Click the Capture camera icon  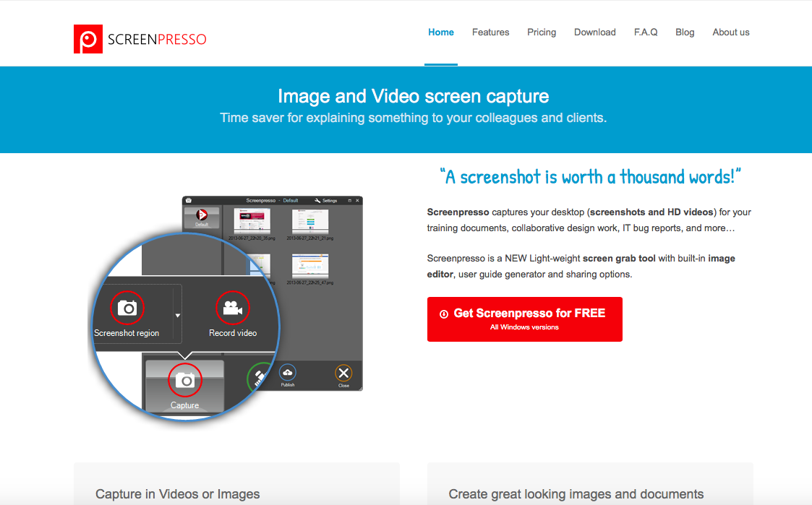[185, 380]
